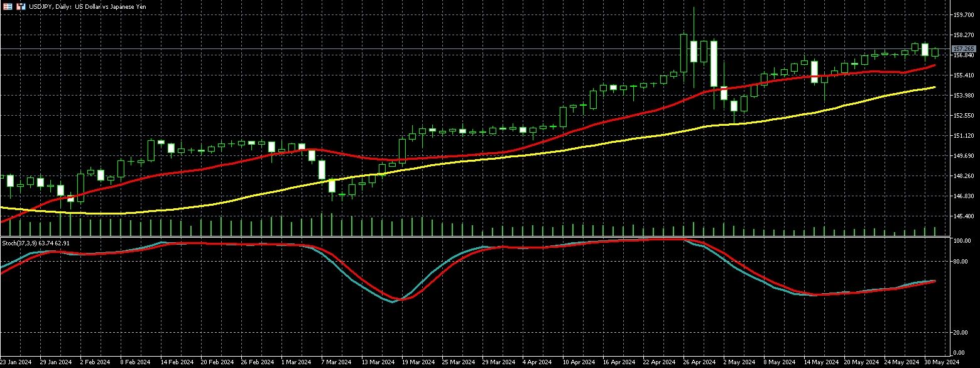Click the 145.400 price level

point(963,216)
